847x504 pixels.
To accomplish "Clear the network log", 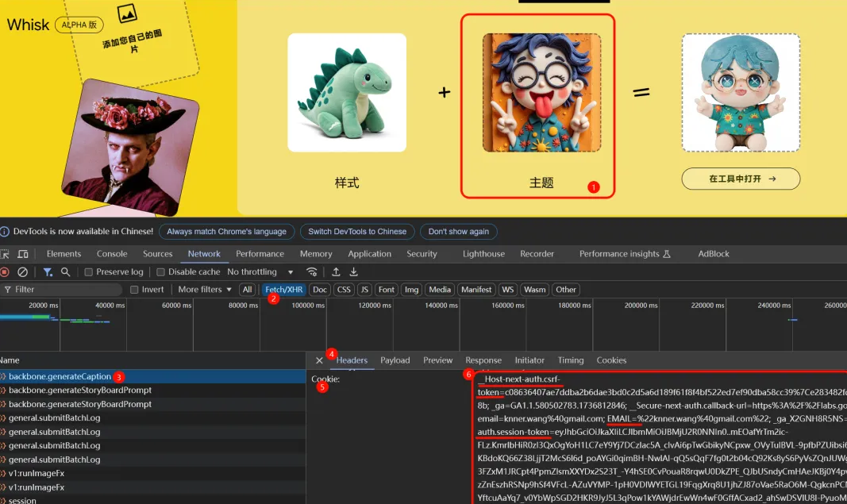I will click(22, 271).
